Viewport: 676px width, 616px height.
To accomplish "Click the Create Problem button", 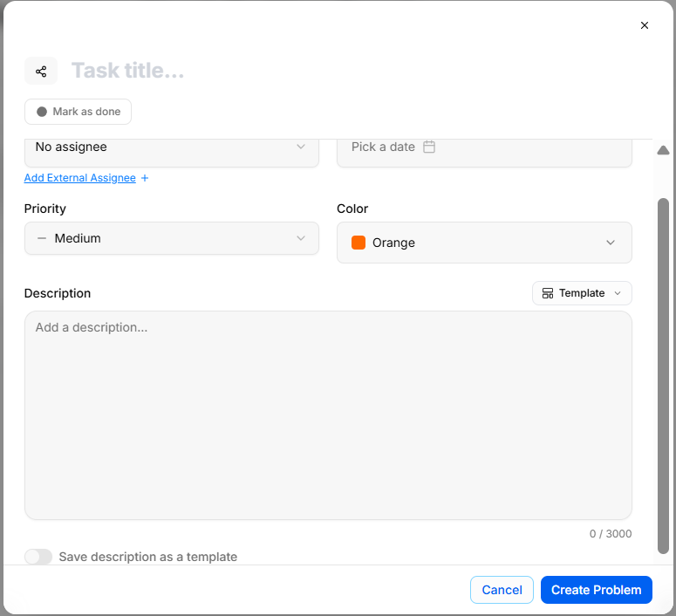I will point(597,590).
